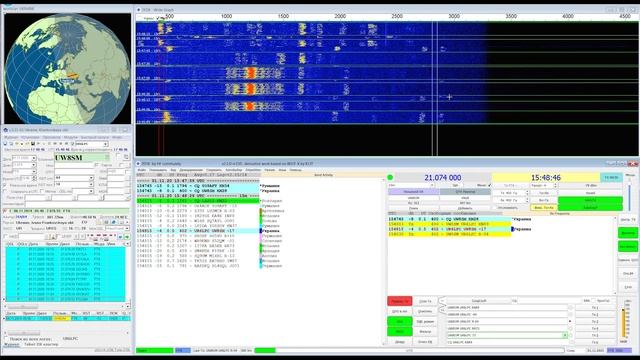
Task: Click the green arrow icon in logger info panel
Action: click(x=127, y=237)
